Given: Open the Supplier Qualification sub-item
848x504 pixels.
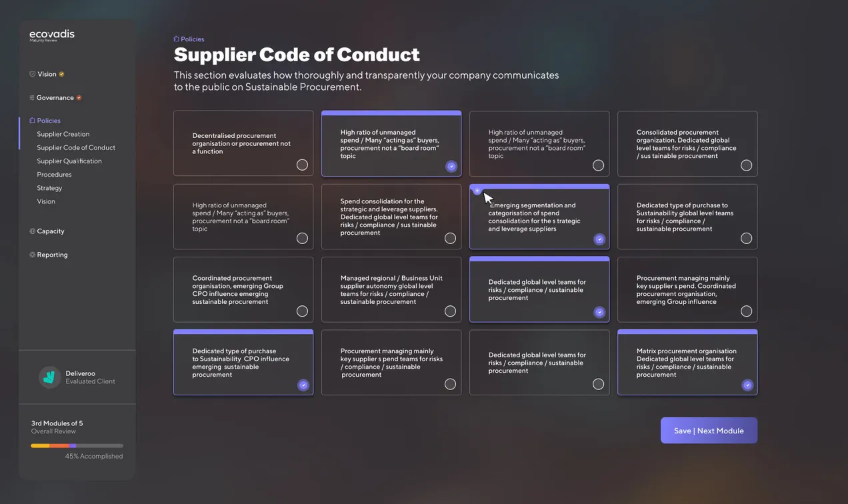Looking at the screenshot, I should coord(69,161).
